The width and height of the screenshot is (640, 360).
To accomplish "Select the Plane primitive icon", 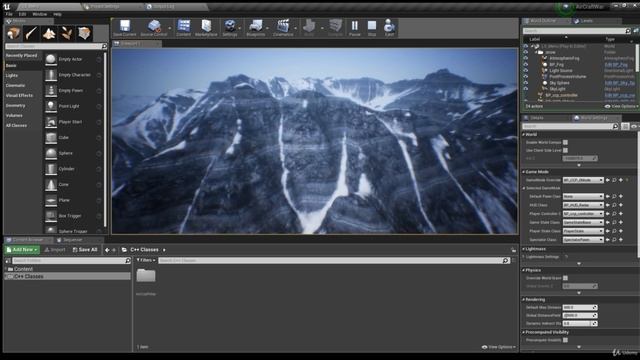I will click(x=51, y=200).
